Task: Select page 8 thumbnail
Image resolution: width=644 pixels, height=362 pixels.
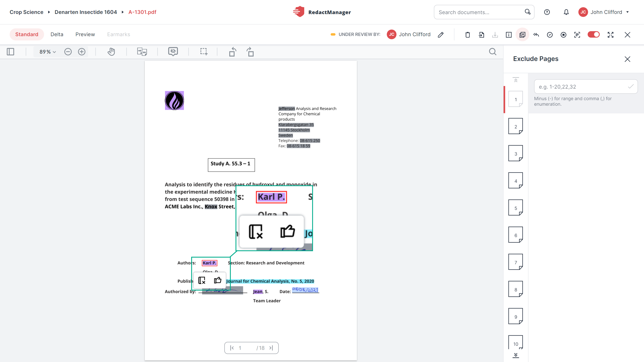Action: (x=516, y=289)
